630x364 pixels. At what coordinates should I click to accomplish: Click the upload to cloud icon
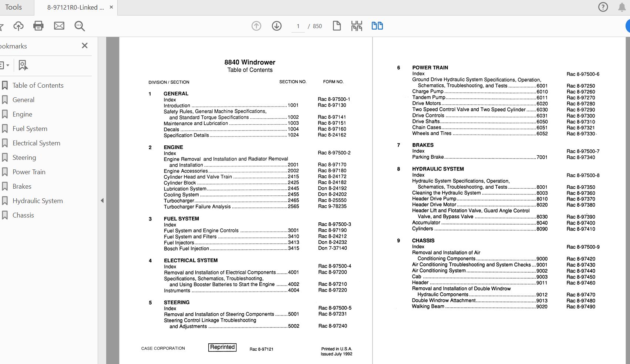18,26
